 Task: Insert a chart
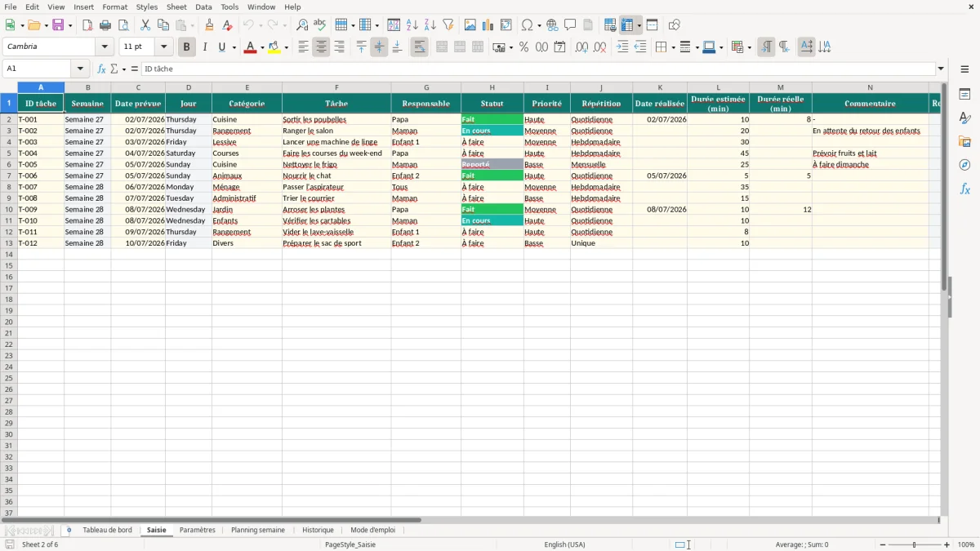[488, 25]
